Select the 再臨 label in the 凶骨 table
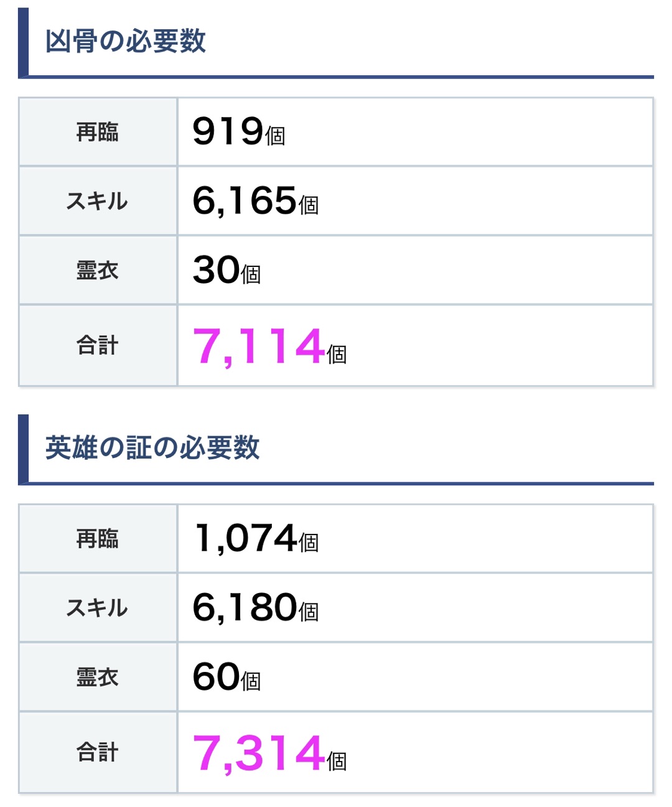The width and height of the screenshot is (672, 807). 98,132
